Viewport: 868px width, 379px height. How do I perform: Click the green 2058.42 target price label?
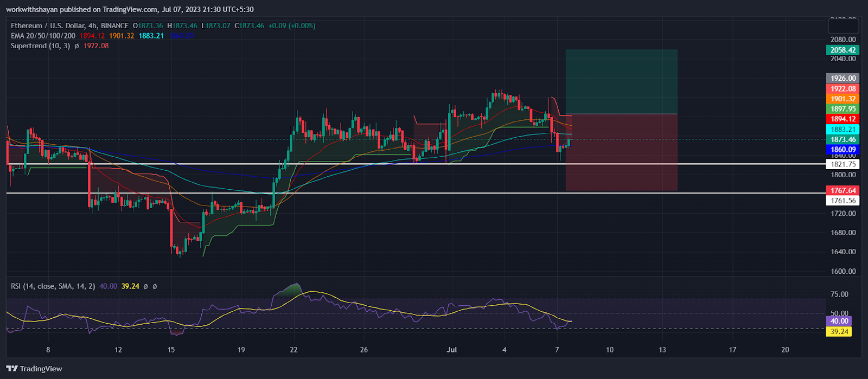tap(843, 50)
